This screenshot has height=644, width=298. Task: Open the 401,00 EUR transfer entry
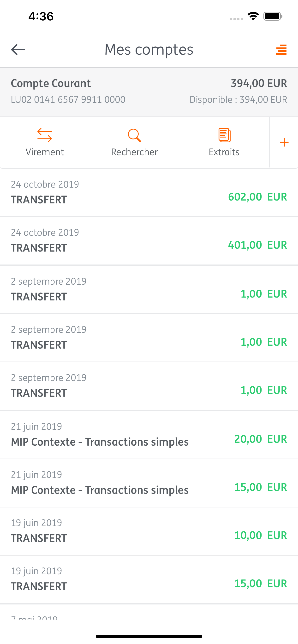[x=149, y=241]
